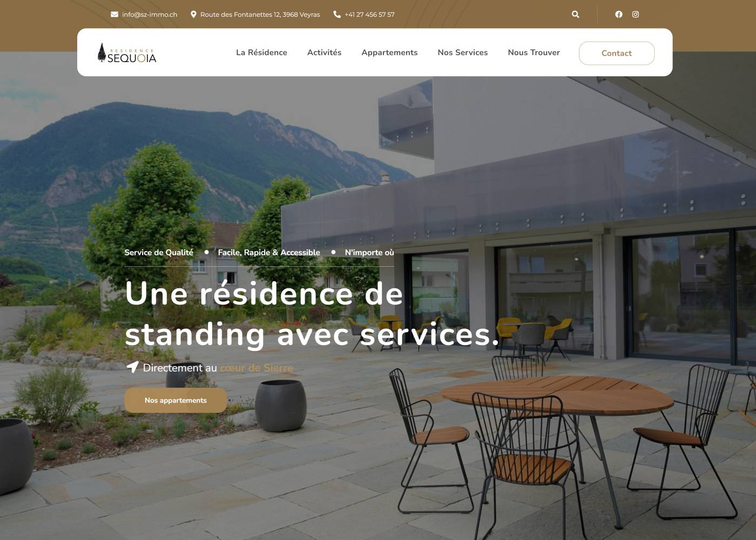
Task: Open the Appartements menu item
Action: point(389,52)
